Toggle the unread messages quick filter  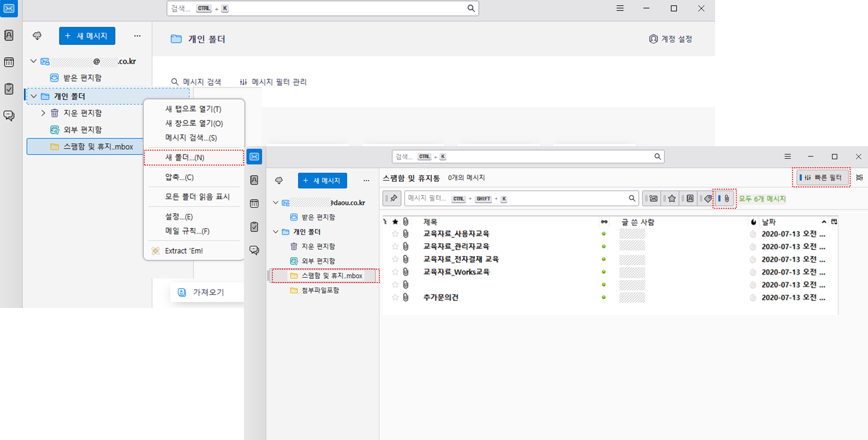click(653, 199)
